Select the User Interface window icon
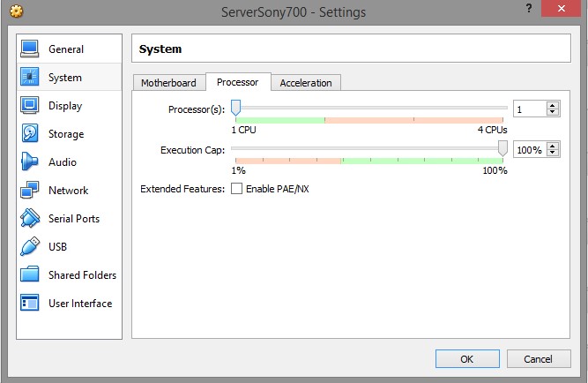 (30, 303)
